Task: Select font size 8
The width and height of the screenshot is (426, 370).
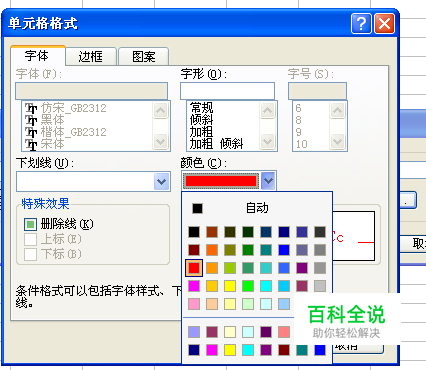Action: tap(298, 120)
